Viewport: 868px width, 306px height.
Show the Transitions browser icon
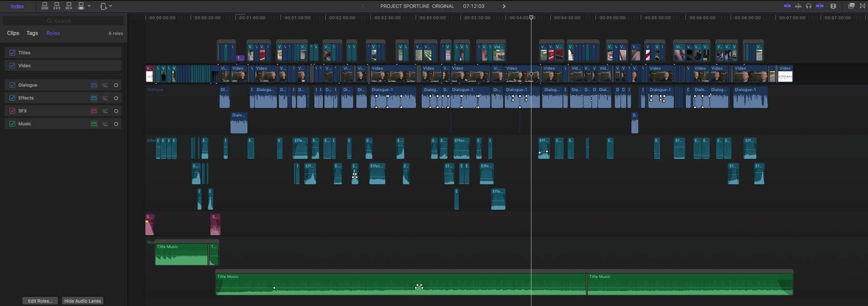(863, 6)
